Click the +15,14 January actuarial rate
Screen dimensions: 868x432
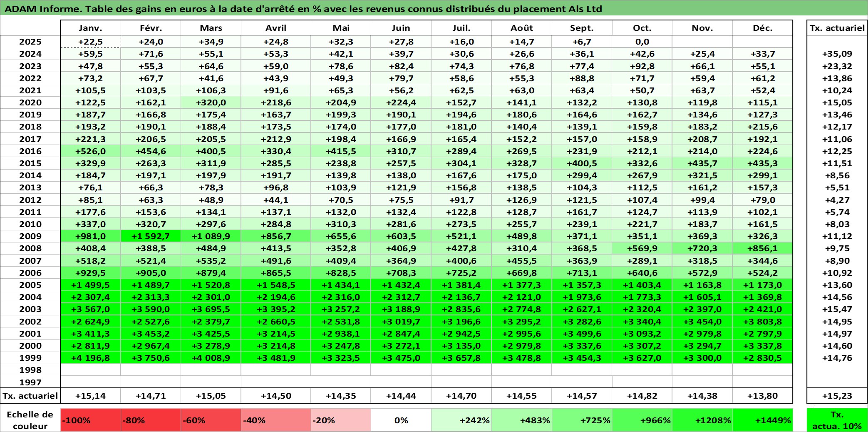tap(91, 396)
